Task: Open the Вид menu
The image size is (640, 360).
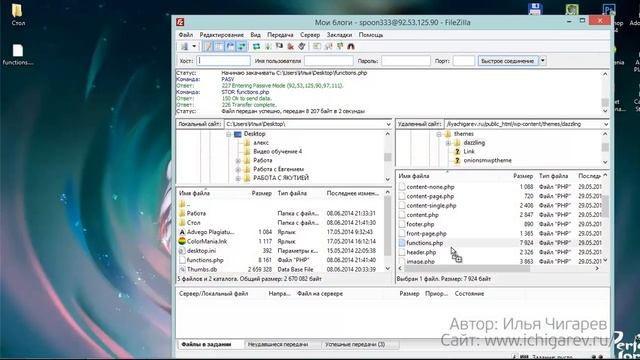Action: (256, 35)
